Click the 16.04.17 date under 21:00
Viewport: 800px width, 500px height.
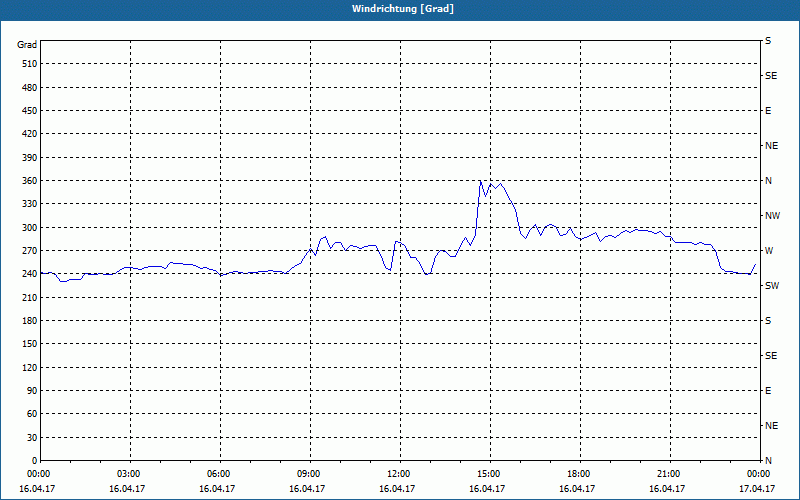(667, 488)
